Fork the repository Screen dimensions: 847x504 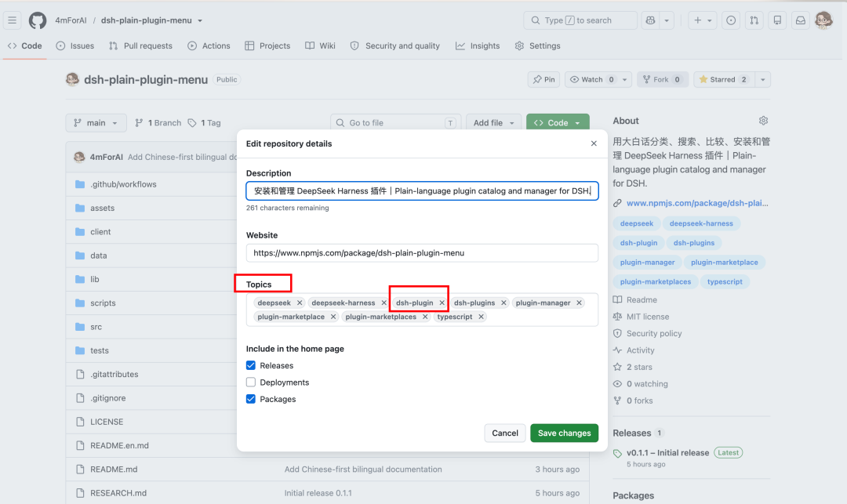coord(662,79)
